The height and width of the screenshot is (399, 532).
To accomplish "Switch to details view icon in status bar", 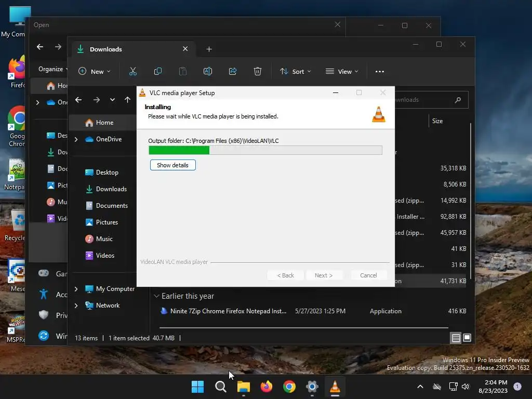I will [x=456, y=338].
